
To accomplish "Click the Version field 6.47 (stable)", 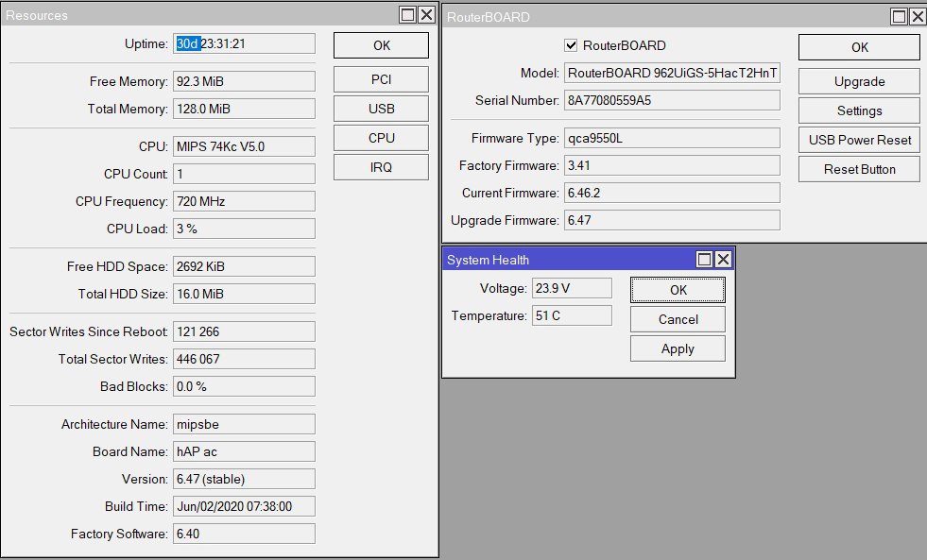I will [244, 479].
